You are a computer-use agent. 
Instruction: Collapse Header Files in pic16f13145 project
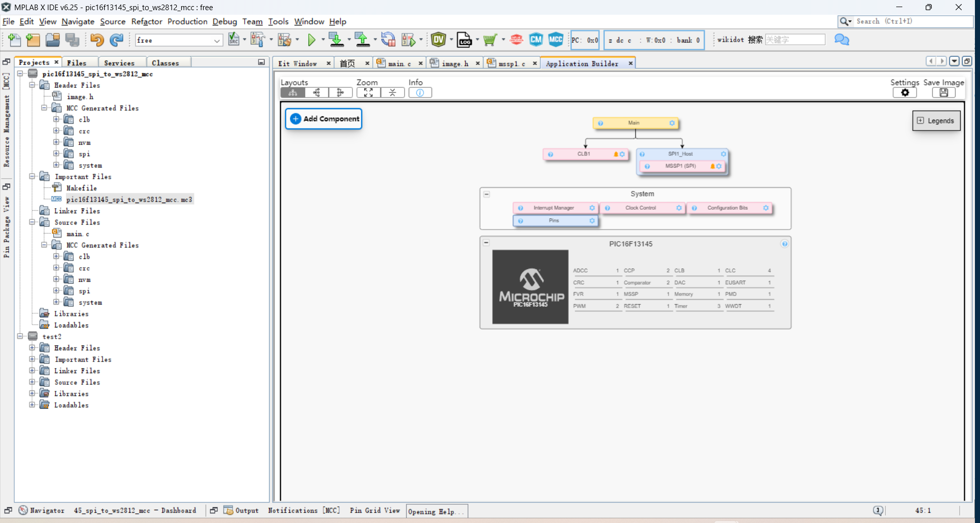click(x=32, y=85)
